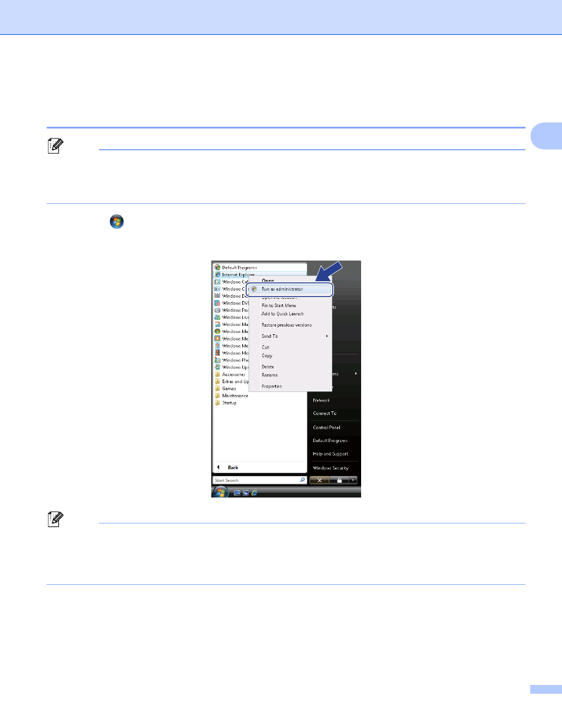The width and height of the screenshot is (562, 728).
Task: Launch Internet Explorer from Quick Launch
Action: click(254, 493)
